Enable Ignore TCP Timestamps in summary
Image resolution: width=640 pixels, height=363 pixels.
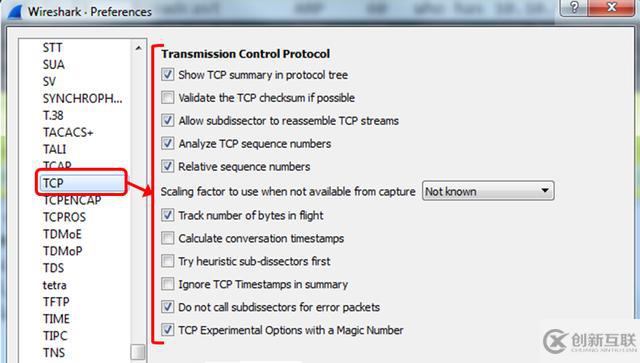[x=167, y=284]
